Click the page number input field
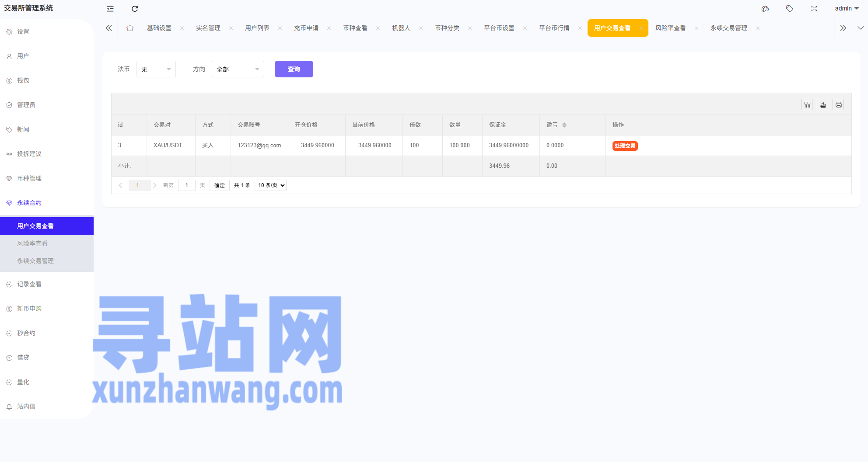The width and height of the screenshot is (868, 462). tap(187, 185)
